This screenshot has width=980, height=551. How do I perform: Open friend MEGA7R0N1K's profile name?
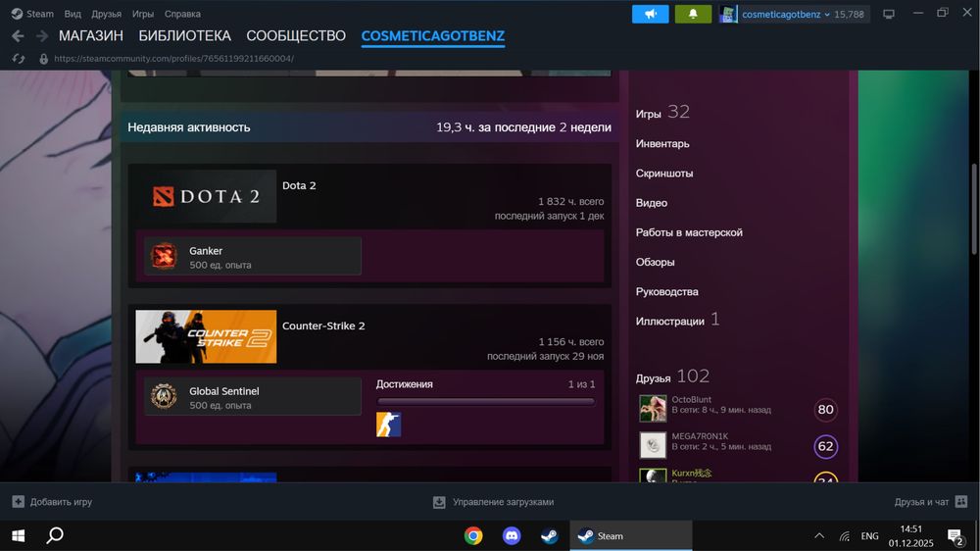click(700, 436)
